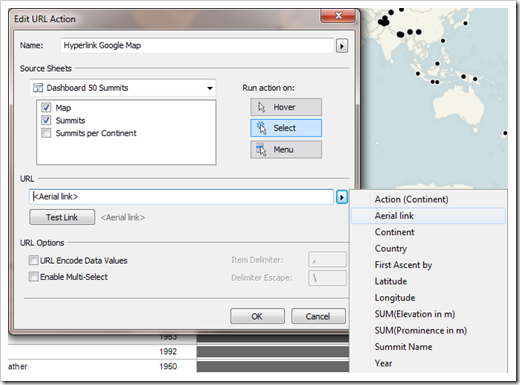Enable URL Encode Data Values option

click(33, 260)
